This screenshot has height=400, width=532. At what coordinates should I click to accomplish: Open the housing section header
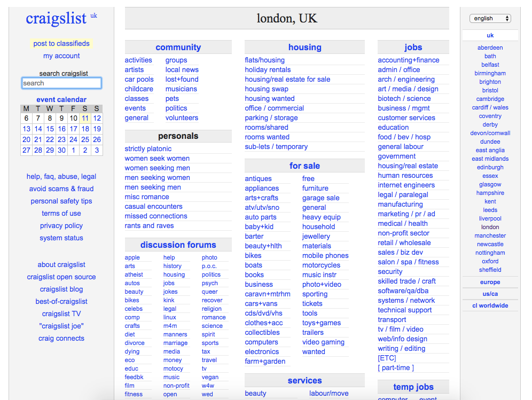click(304, 47)
